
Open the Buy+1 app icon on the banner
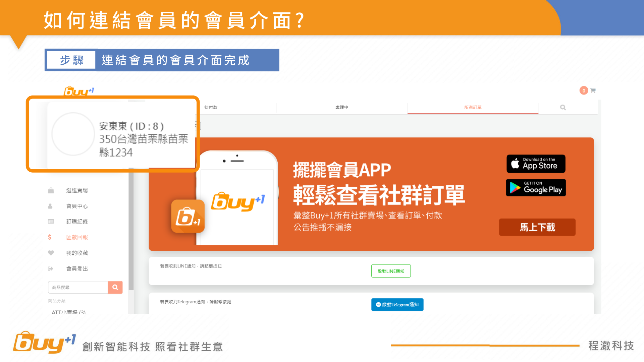188,217
